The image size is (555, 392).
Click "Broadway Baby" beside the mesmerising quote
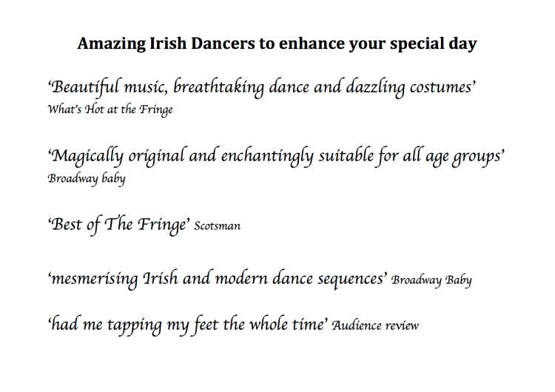431,280
